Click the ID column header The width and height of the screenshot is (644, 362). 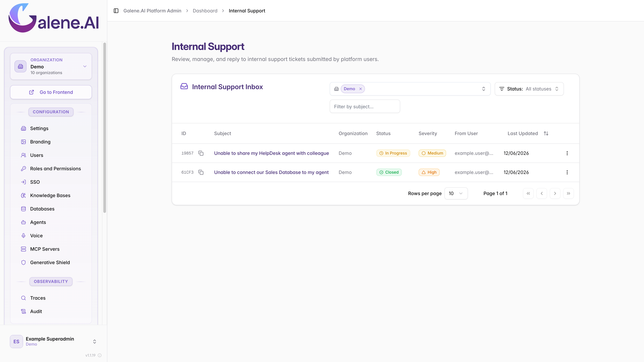184,133
